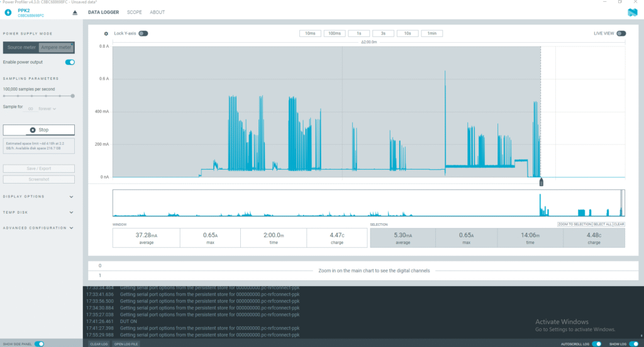
Task: Click the Clear Log button
Action: click(99, 344)
